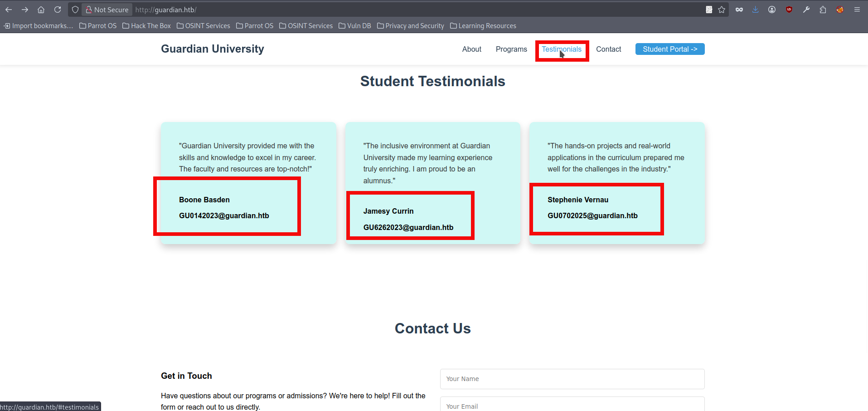
Task: Toggle reader view in address bar
Action: click(709, 10)
